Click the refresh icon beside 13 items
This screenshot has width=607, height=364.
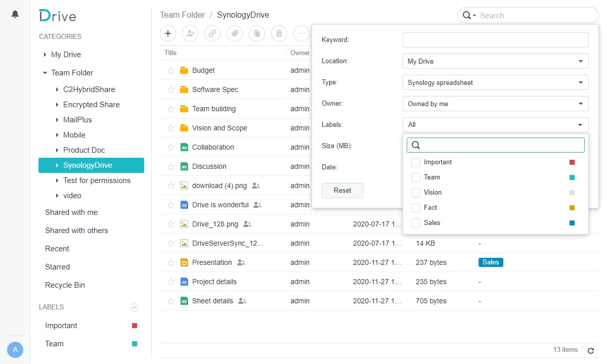tap(590, 350)
